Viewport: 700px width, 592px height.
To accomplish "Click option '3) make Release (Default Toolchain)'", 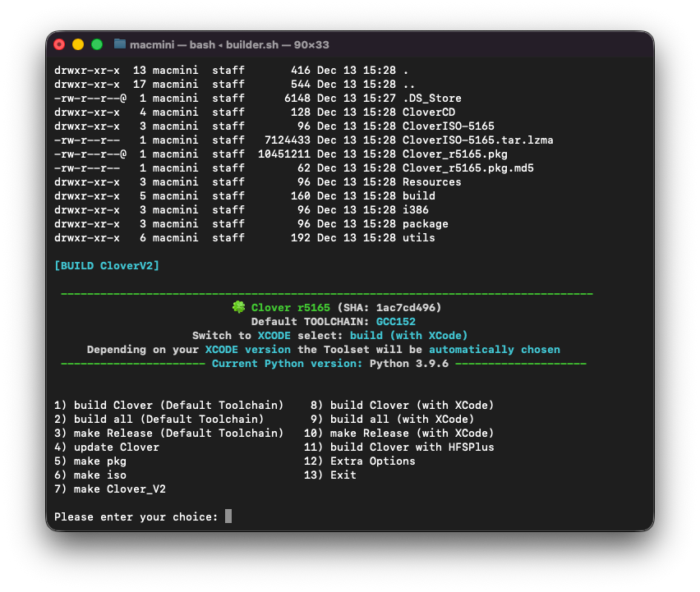I will pos(168,434).
